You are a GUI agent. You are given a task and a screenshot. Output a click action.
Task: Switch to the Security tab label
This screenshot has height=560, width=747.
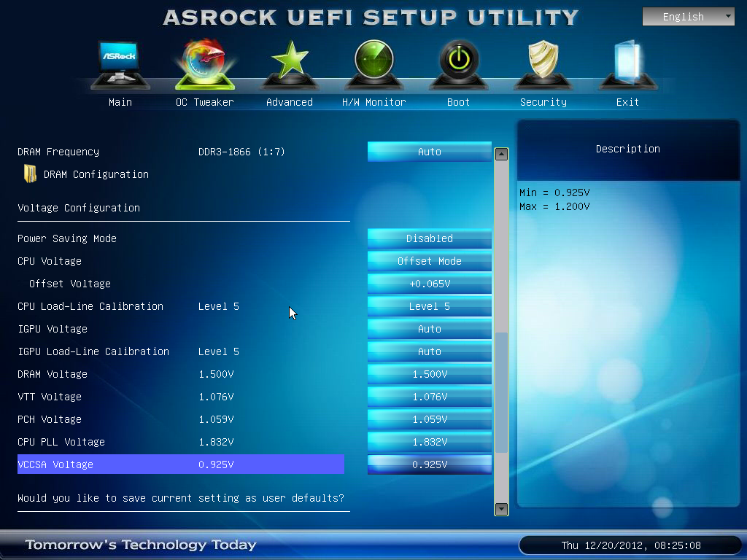point(543,102)
